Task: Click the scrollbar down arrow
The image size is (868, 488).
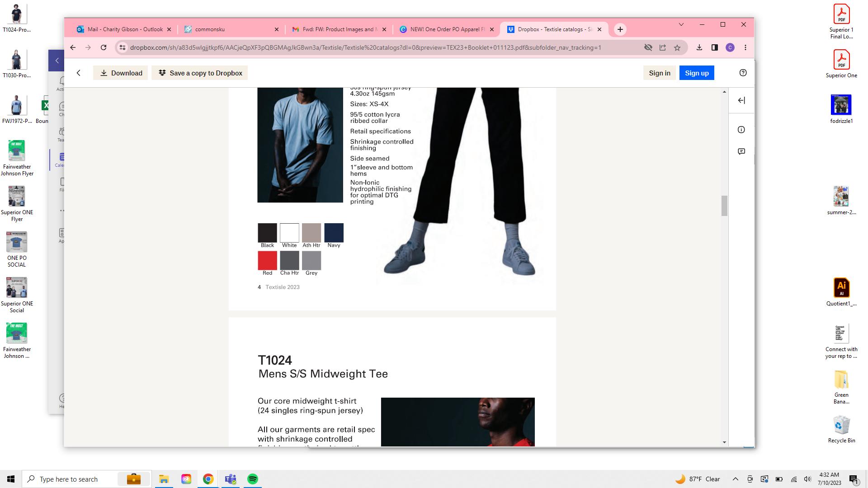Action: [x=724, y=442]
